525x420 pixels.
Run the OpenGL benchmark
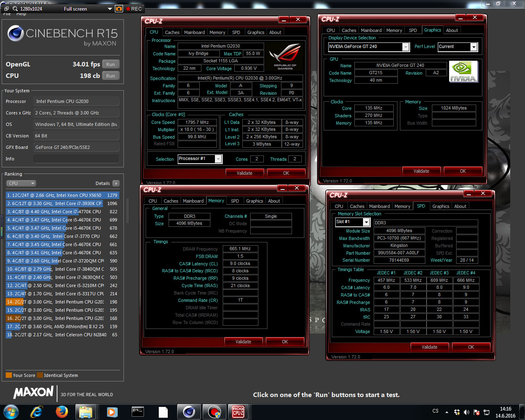[111, 64]
